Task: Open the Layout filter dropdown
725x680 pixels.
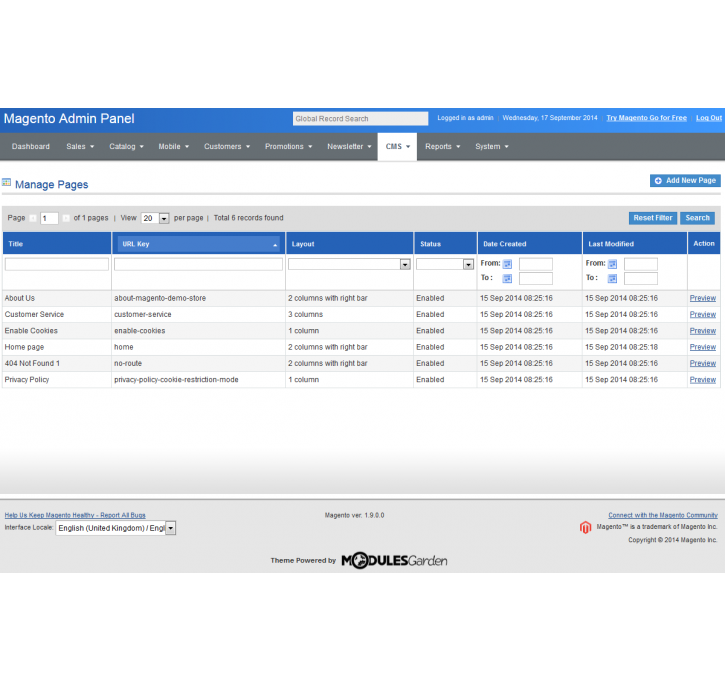Action: [349, 264]
